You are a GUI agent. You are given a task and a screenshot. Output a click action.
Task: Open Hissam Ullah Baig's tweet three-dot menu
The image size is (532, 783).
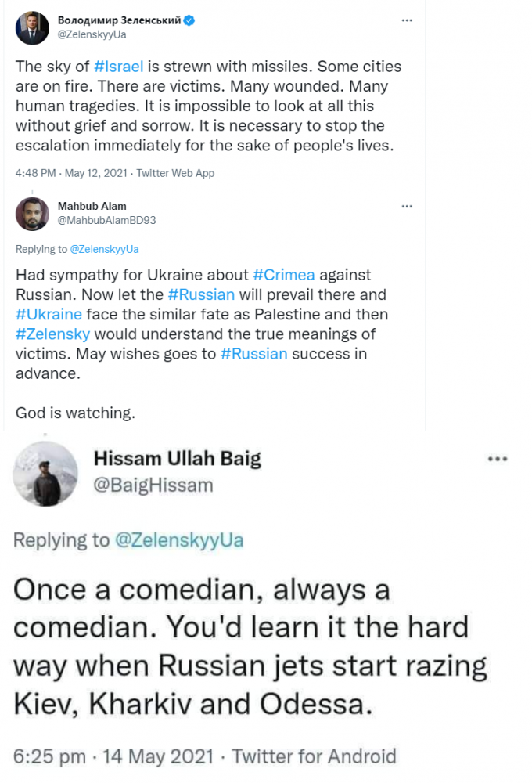pyautogui.click(x=498, y=460)
